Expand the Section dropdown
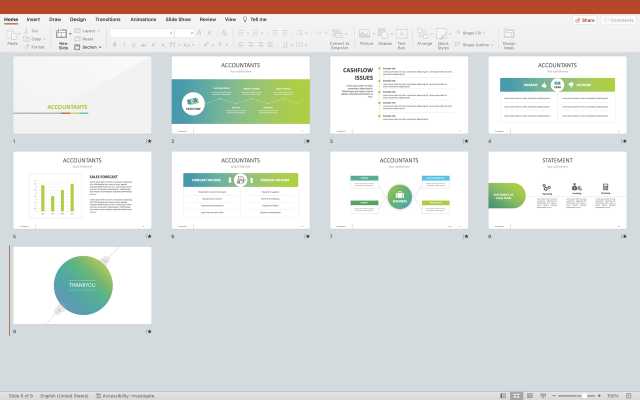 pos(90,46)
